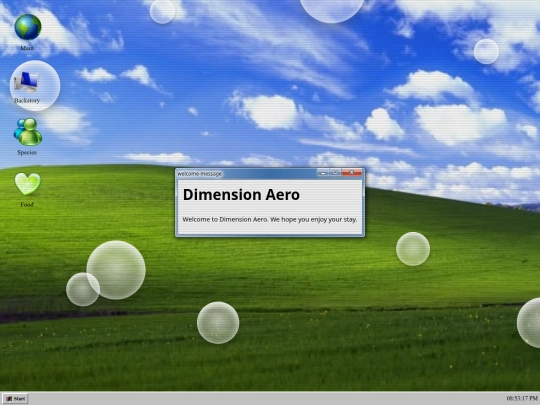Click the taskbar clock showing 08:53:17 PM
The image size is (540, 405).
pos(522,398)
